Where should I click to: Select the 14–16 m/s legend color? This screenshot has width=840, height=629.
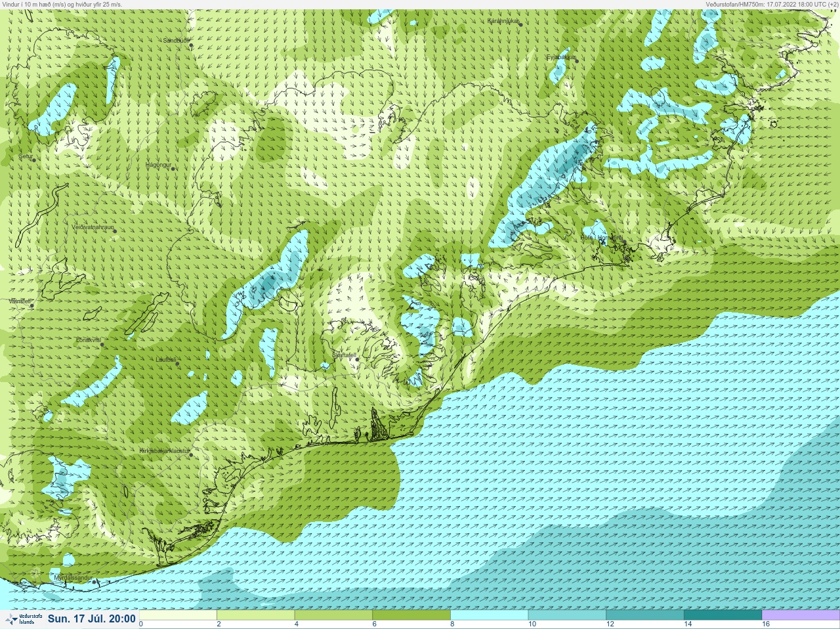pyautogui.click(x=723, y=615)
